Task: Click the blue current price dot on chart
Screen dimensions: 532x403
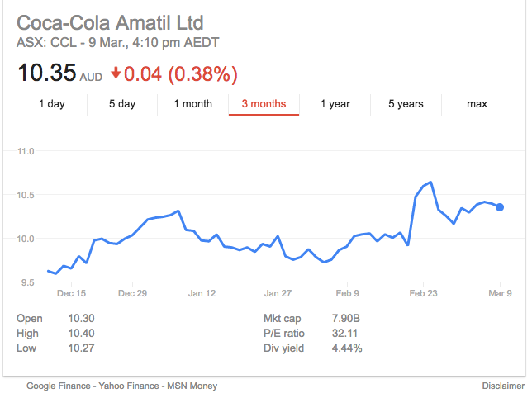Action: click(500, 207)
